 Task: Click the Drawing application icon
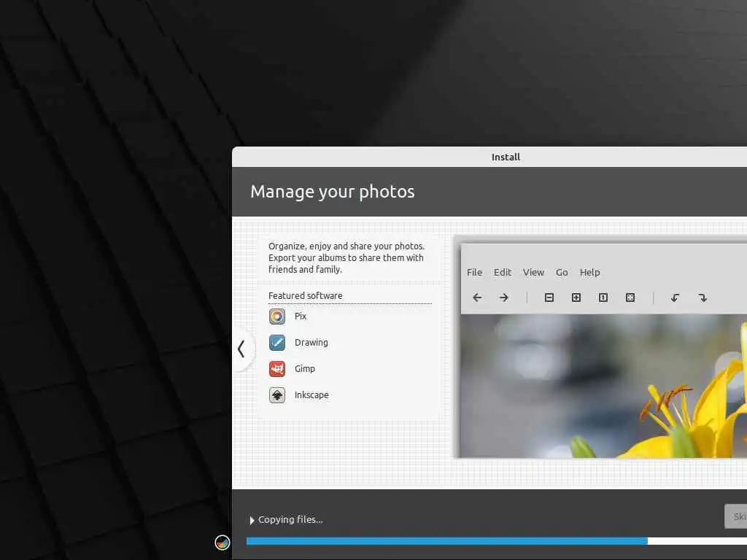276,343
